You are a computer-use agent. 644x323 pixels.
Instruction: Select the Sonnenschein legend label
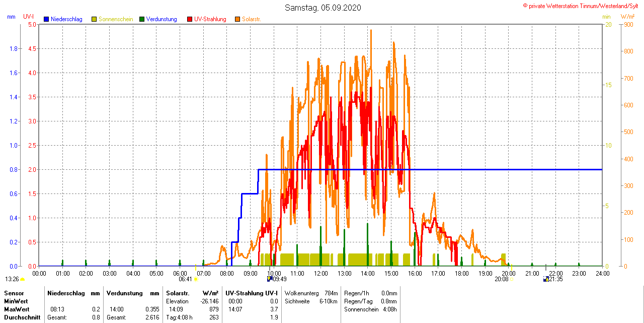click(x=116, y=19)
